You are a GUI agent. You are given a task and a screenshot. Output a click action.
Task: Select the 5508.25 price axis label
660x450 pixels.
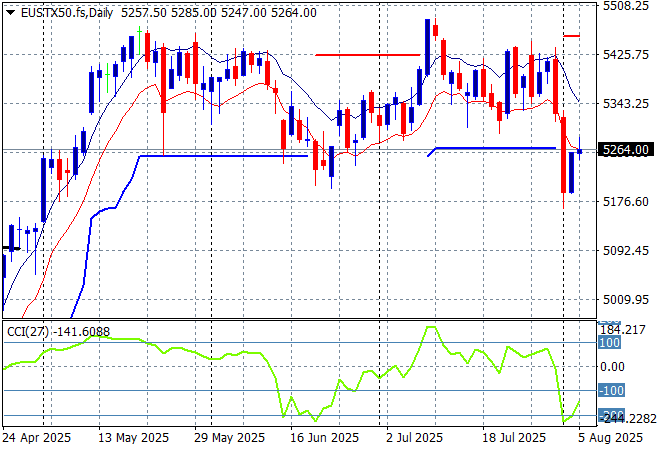point(626,6)
